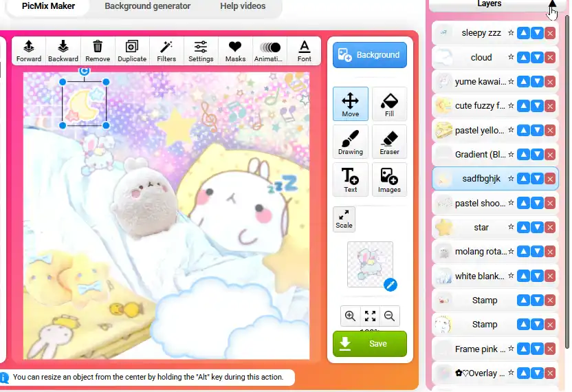572x392 pixels.
Task: Select the Frame pink layer row
Action: (x=495, y=349)
